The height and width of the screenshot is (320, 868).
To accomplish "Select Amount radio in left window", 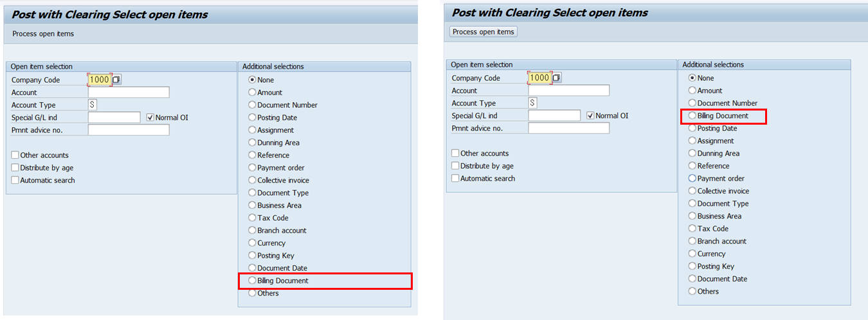I will [252, 93].
